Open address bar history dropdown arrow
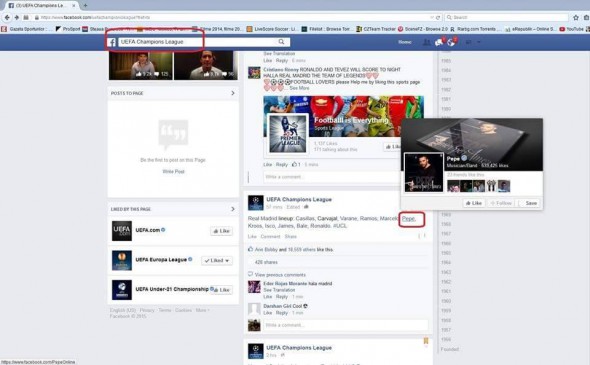This screenshot has height=365, width=590. coord(432,17)
